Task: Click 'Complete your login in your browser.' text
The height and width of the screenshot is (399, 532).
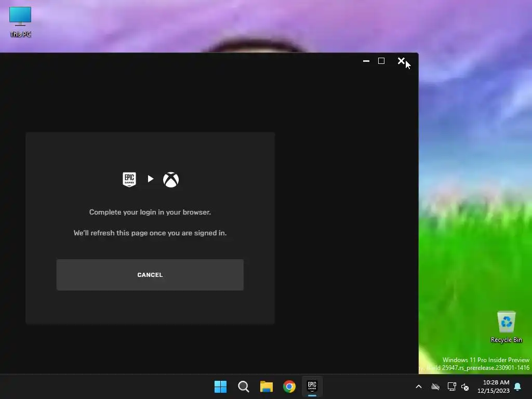Action: [x=150, y=212]
